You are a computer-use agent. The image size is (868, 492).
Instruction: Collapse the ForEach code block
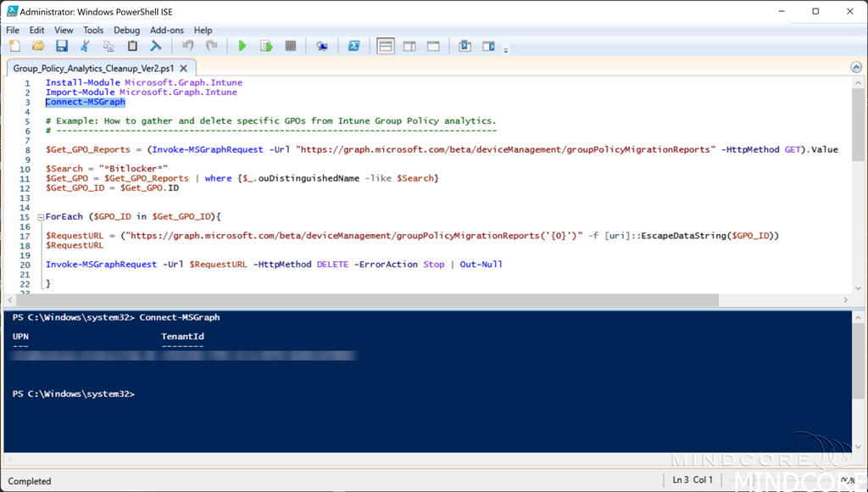[40, 217]
